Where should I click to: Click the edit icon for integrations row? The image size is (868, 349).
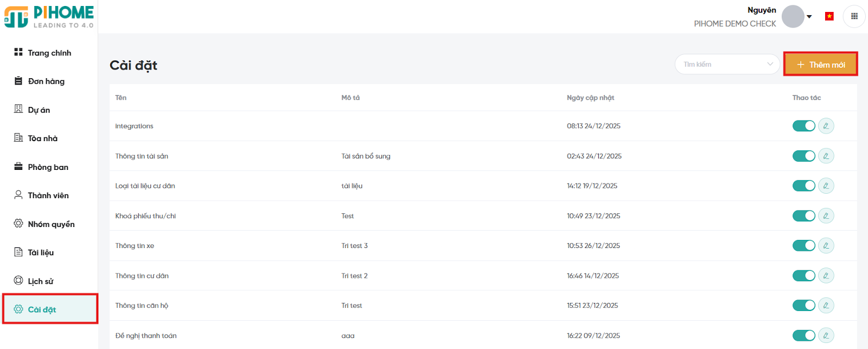pyautogui.click(x=826, y=126)
